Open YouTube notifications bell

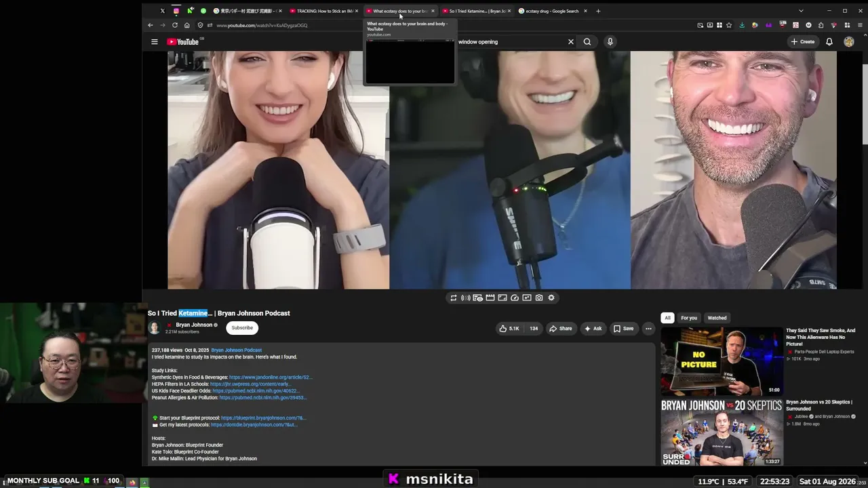click(829, 42)
